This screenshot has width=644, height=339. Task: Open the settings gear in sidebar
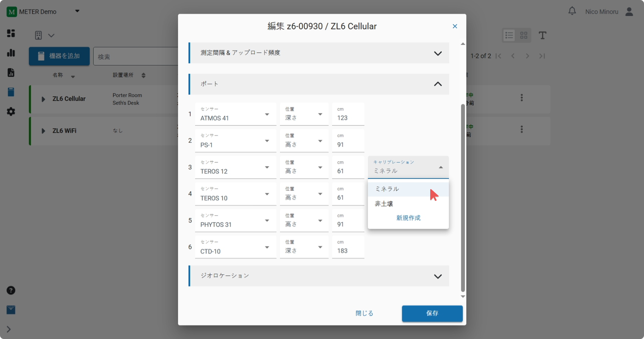(11, 111)
